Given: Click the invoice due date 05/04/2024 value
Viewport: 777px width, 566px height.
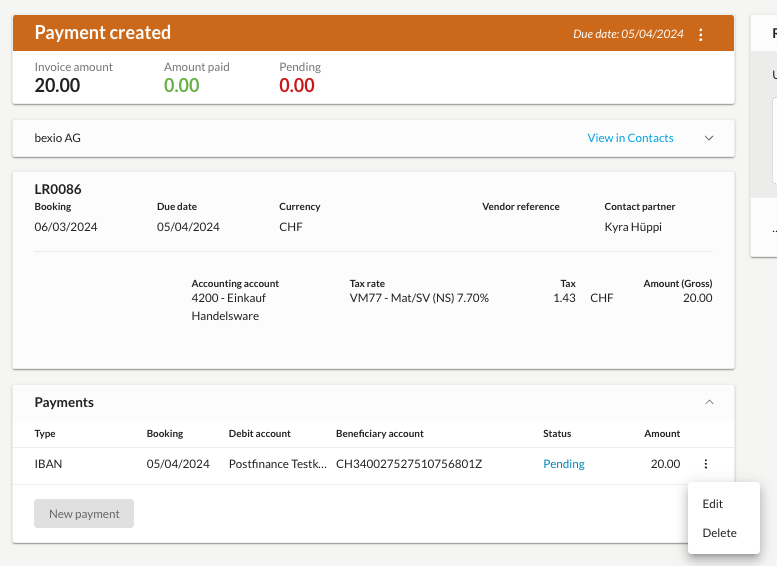Looking at the screenshot, I should 188,227.
